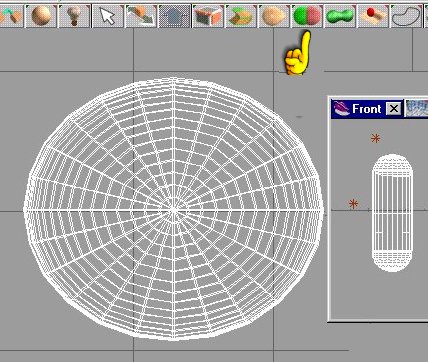Select the tan deformed blob icon
Image resolution: width=428 pixels, height=362 pixels.
point(274,16)
